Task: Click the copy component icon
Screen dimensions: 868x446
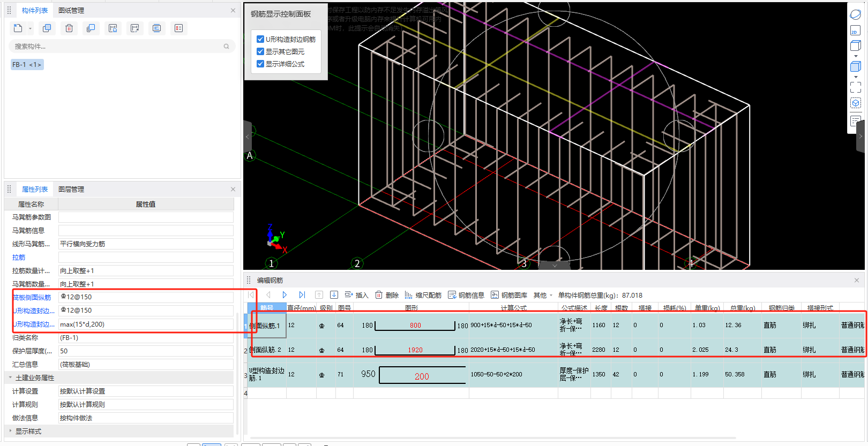Action: tap(47, 28)
